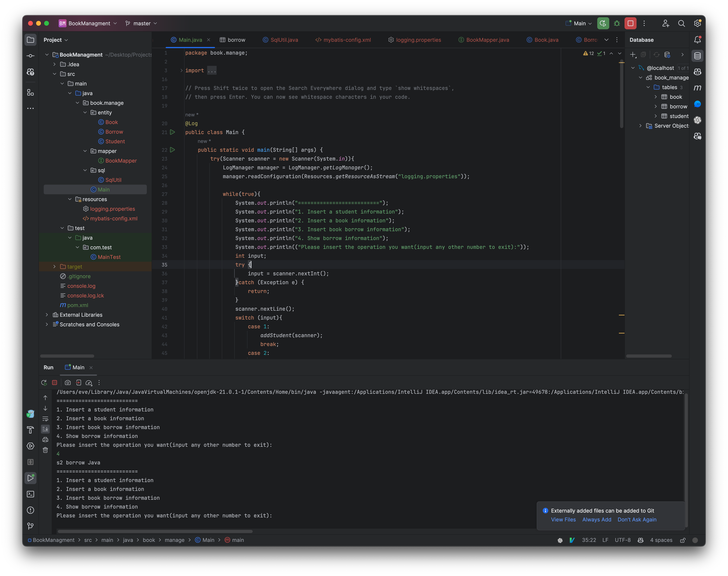Open the master branch dropdown
Screen dimensions: 728x576
coord(141,23)
